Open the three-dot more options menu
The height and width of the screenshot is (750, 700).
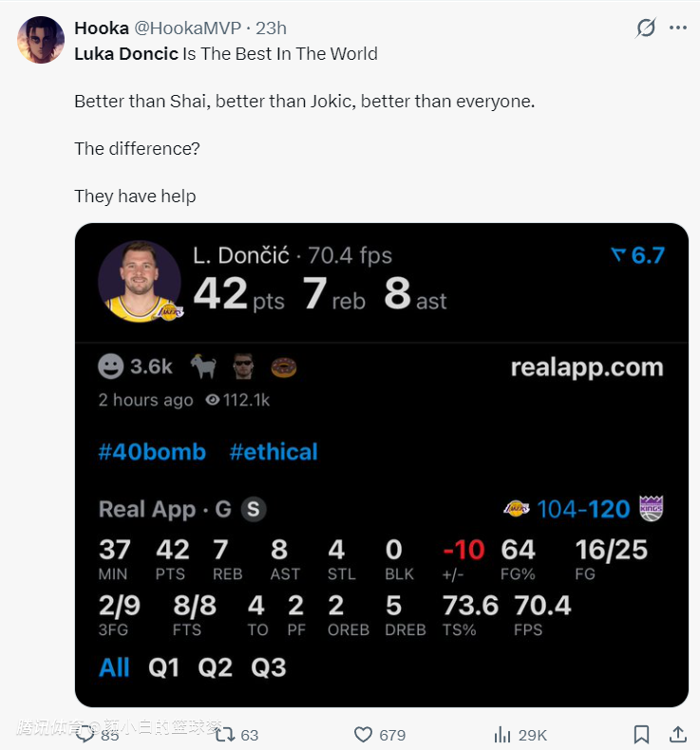(x=677, y=28)
